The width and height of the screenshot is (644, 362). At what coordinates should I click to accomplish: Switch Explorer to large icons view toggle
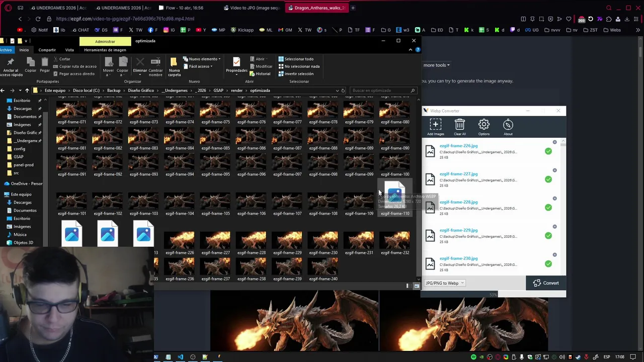pyautogui.click(x=417, y=286)
